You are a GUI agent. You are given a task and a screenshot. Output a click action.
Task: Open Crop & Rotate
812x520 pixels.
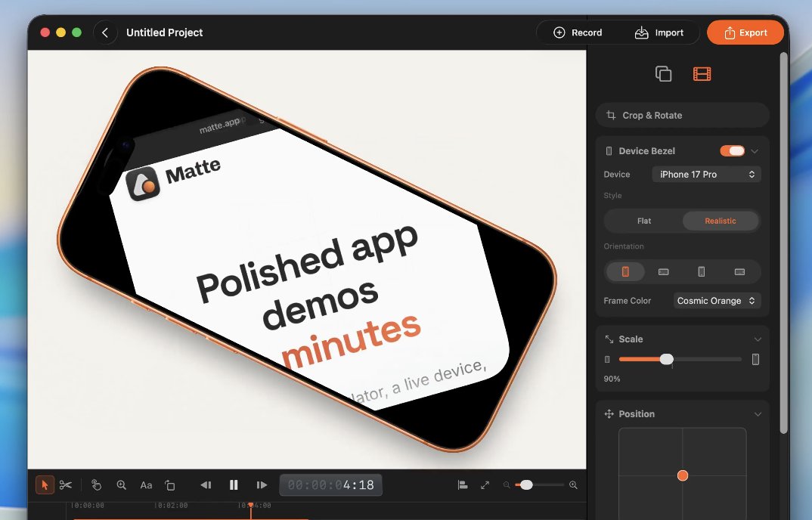[682, 115]
